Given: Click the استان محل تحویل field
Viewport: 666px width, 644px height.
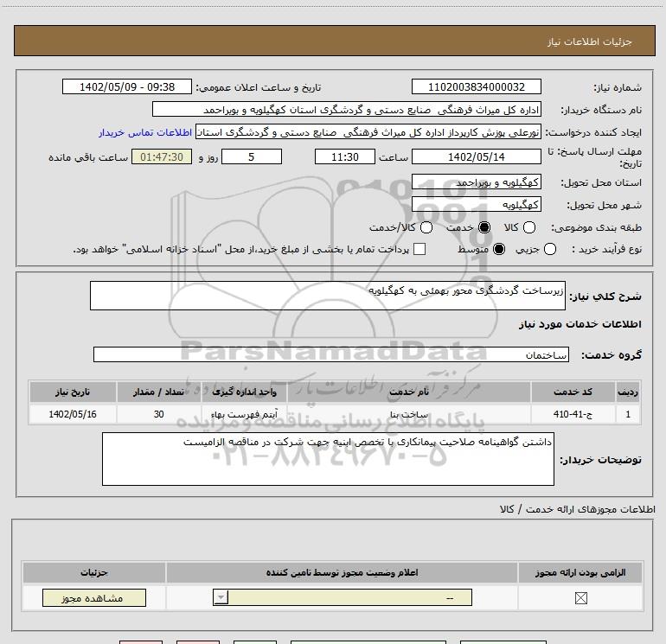Looking at the screenshot, I should [476, 182].
